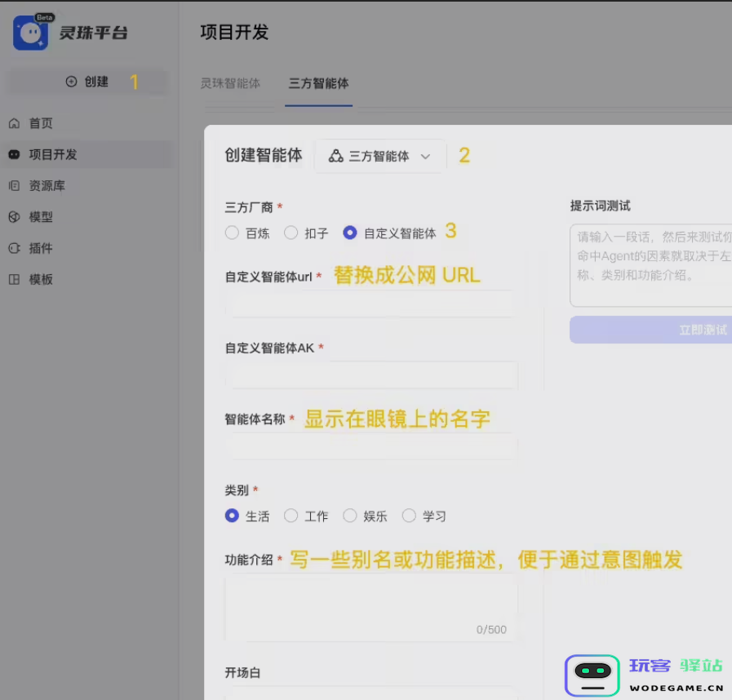This screenshot has width=732, height=700.
Task: Click the 自定义智能体AK input field
Action: pyautogui.click(x=370, y=375)
